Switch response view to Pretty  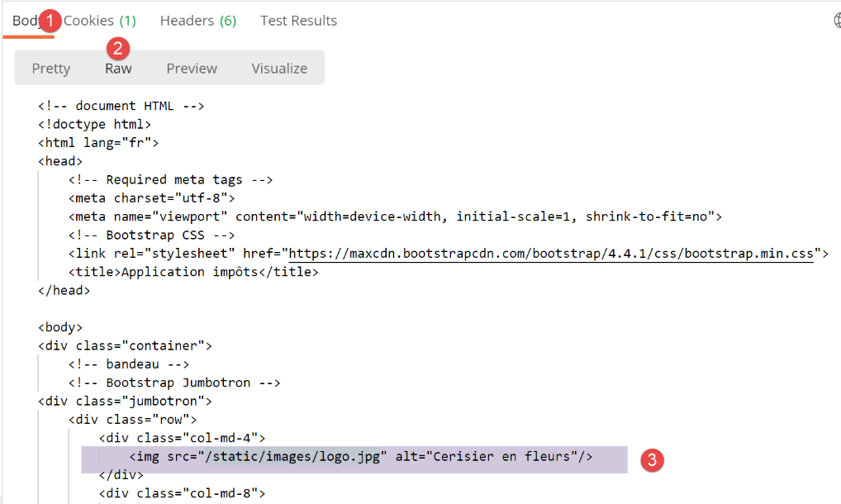point(51,69)
